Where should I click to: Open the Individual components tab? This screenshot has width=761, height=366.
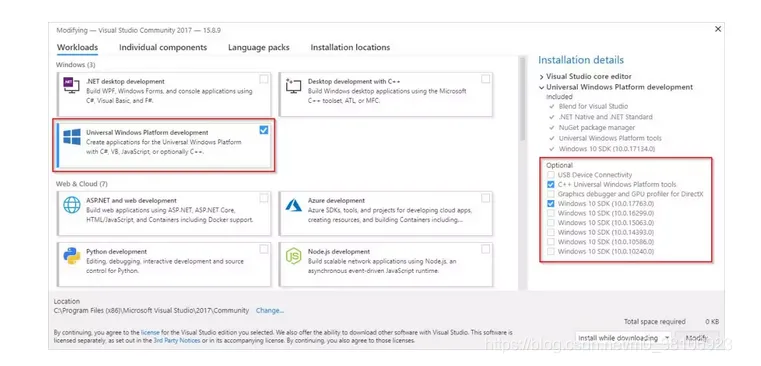pyautogui.click(x=163, y=48)
